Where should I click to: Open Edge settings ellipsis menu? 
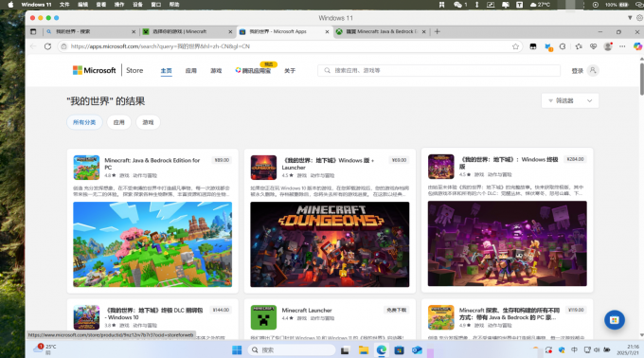[622, 46]
